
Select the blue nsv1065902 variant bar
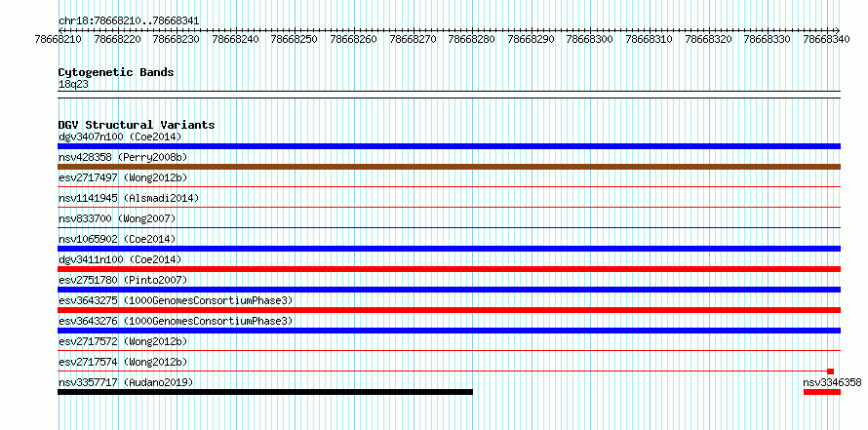point(449,249)
